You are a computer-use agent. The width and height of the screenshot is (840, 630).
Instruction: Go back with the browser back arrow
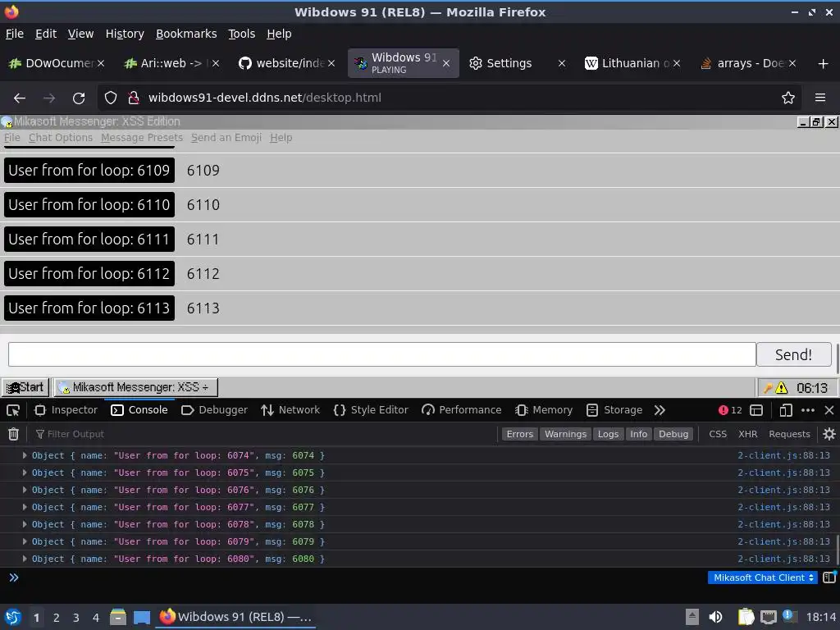pyautogui.click(x=20, y=98)
